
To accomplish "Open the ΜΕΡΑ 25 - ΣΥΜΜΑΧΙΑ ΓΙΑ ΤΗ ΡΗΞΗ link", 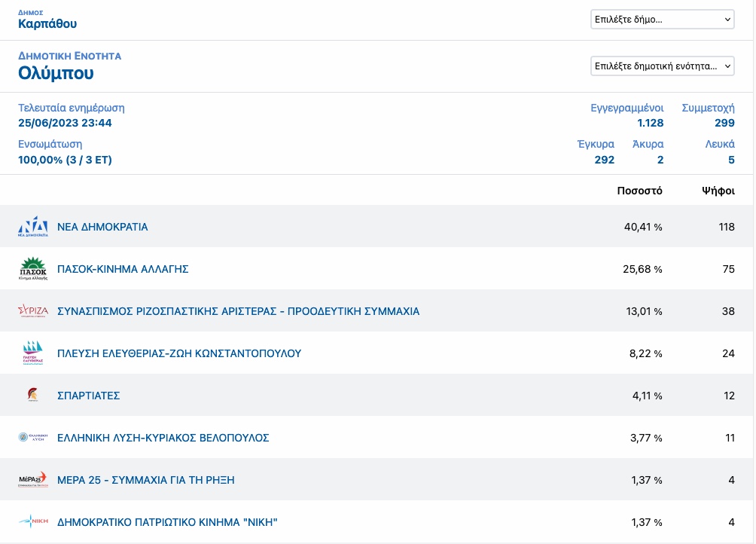I will click(146, 480).
